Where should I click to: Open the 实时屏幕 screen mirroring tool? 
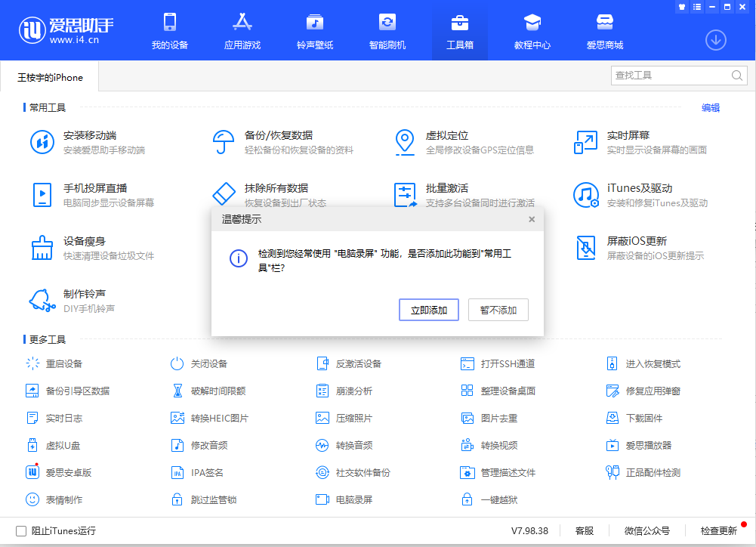[x=586, y=142]
